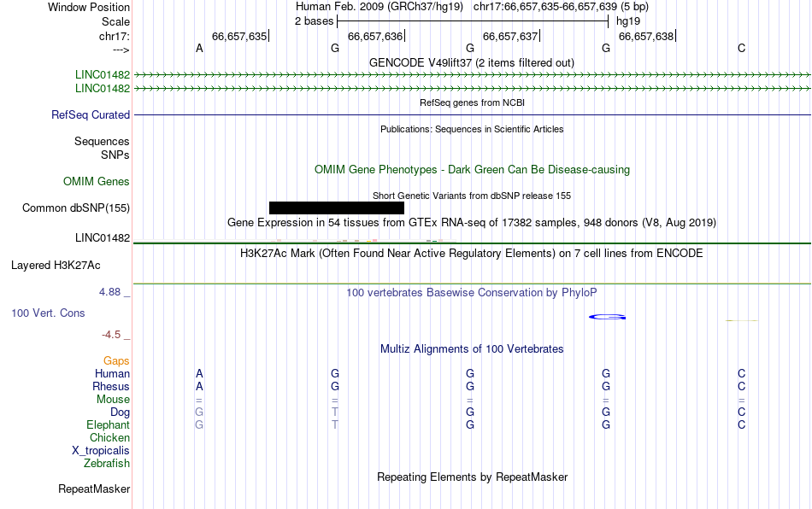Click the chr17:66,657,635-66,657,639 (5 bp) position text
This screenshot has width=812, height=509.
pos(561,7)
